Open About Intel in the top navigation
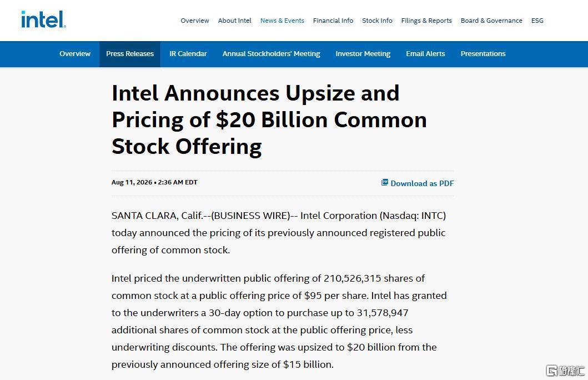Screen dimensions: 588x380 tap(234, 21)
